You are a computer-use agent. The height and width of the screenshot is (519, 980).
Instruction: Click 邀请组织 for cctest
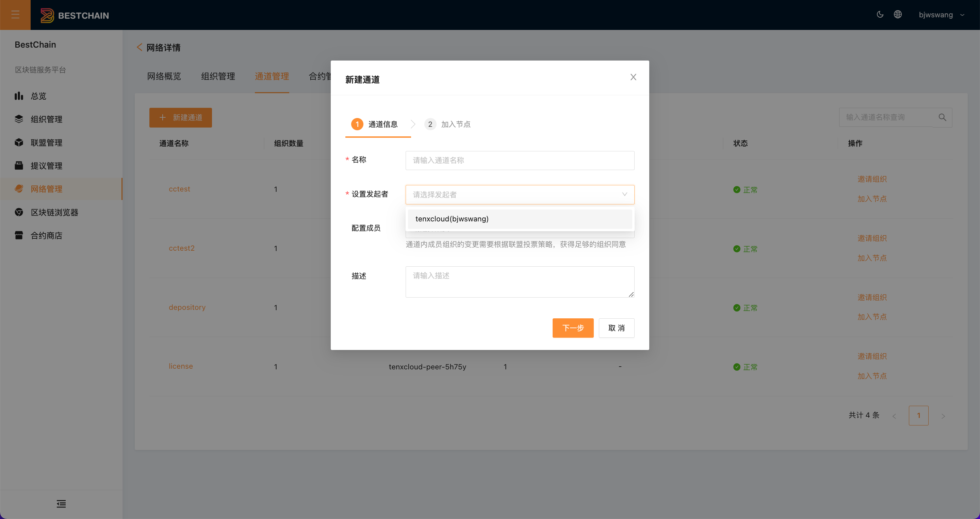tap(872, 179)
